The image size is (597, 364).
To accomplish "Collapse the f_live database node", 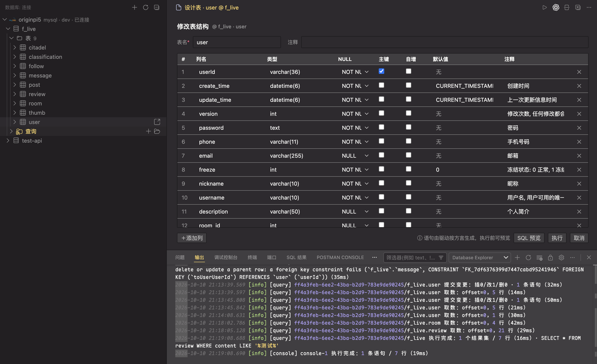I will (x=8, y=29).
